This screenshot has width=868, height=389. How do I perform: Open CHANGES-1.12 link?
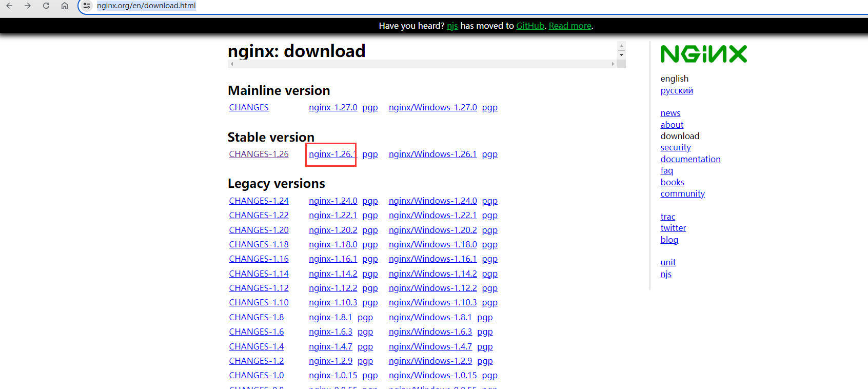point(259,288)
